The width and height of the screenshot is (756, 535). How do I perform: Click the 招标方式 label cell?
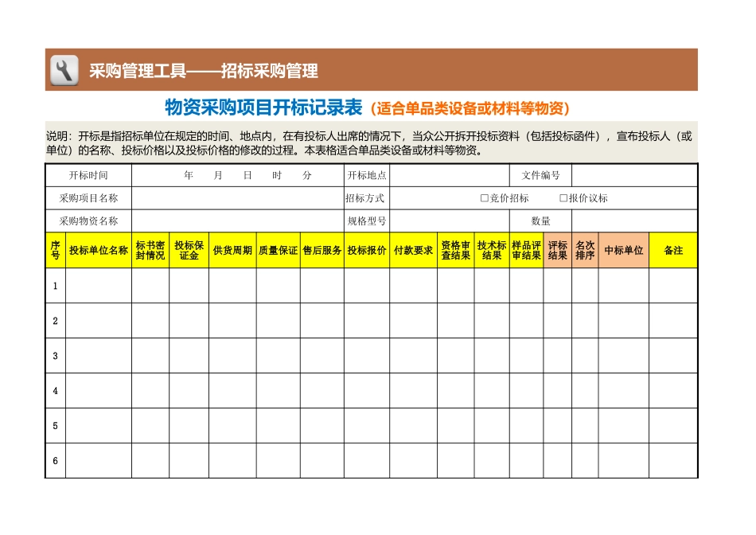(365, 197)
